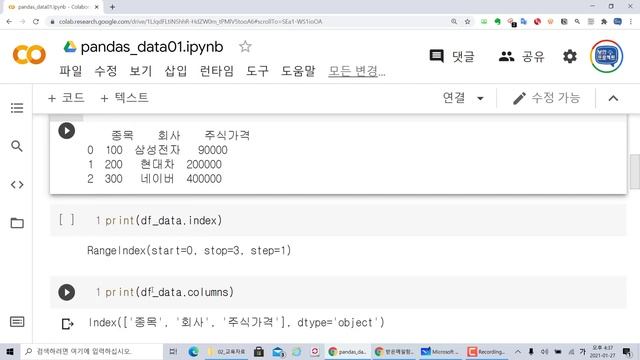
Task: Open the 도움말 menu
Action: click(298, 71)
